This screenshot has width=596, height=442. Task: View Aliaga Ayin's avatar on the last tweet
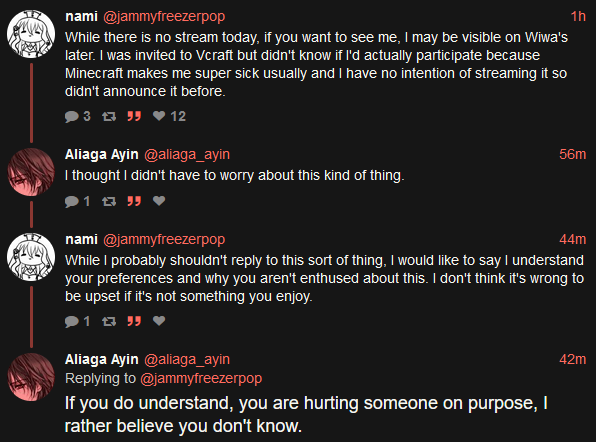pos(31,377)
